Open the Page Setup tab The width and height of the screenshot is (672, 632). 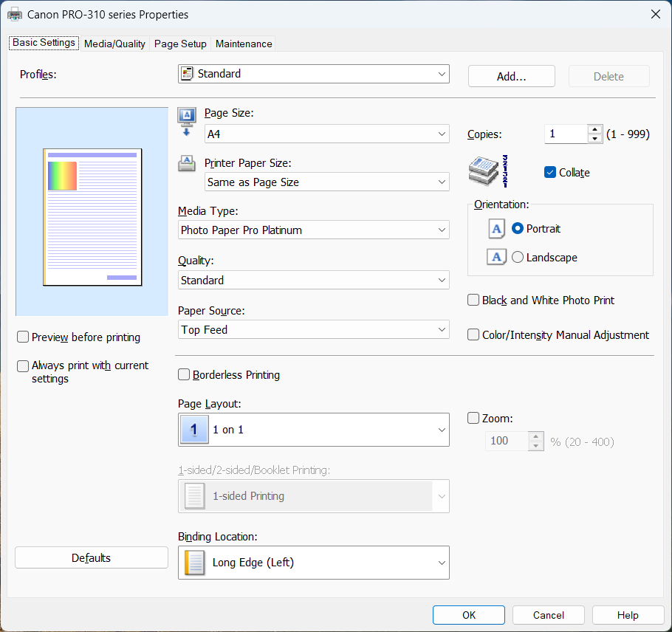(180, 44)
